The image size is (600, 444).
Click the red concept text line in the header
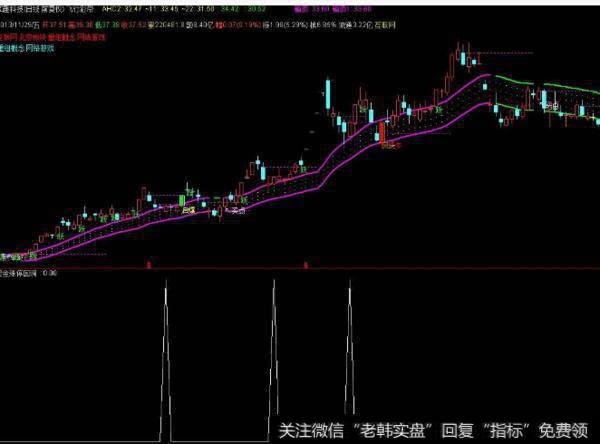pos(53,38)
